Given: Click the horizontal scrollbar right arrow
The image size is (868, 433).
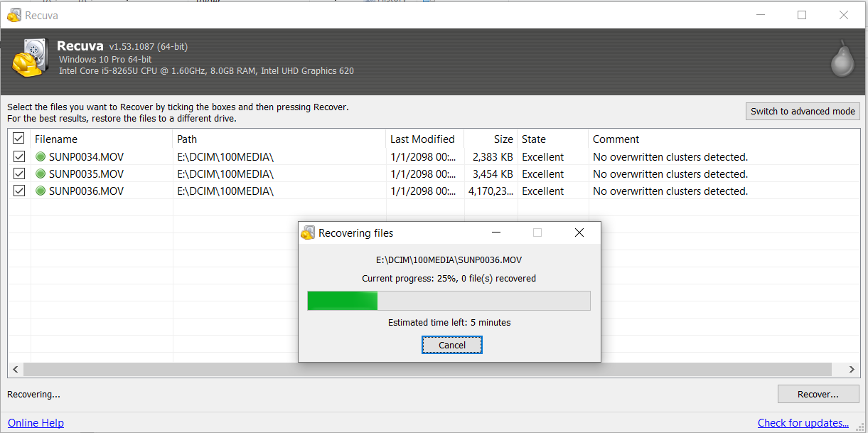Looking at the screenshot, I should click(x=852, y=370).
